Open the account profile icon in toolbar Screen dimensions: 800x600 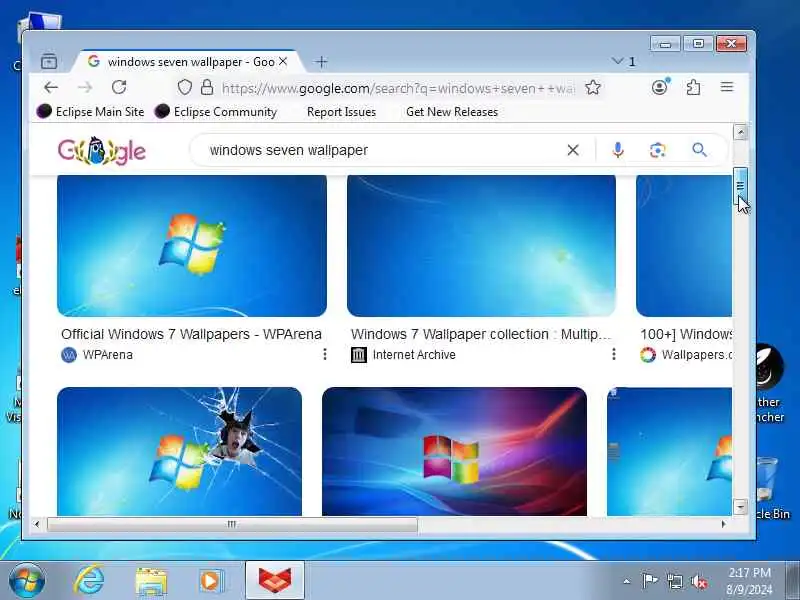coord(660,87)
